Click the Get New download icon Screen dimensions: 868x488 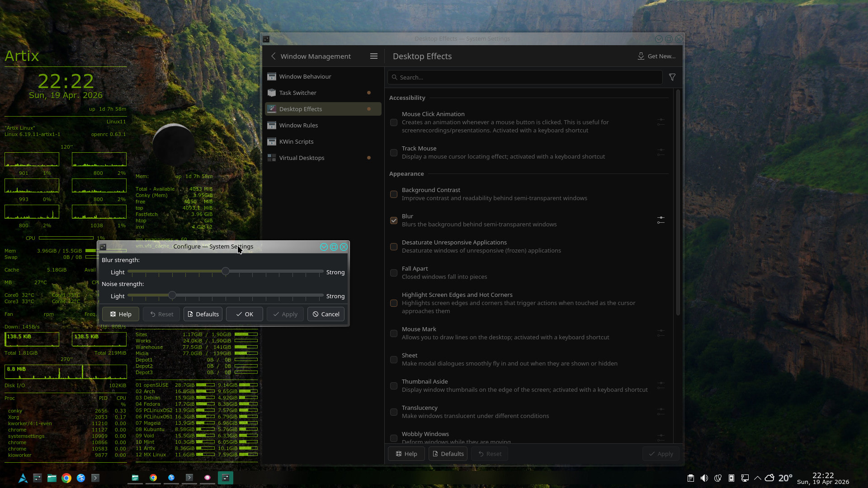point(641,56)
